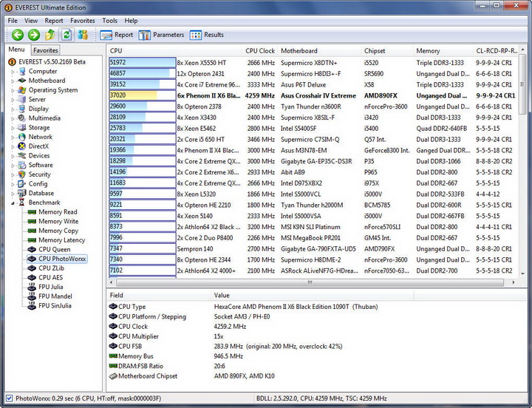Open benchmark Results from toolbar
The height and width of the screenshot is (408, 532).
(x=207, y=35)
